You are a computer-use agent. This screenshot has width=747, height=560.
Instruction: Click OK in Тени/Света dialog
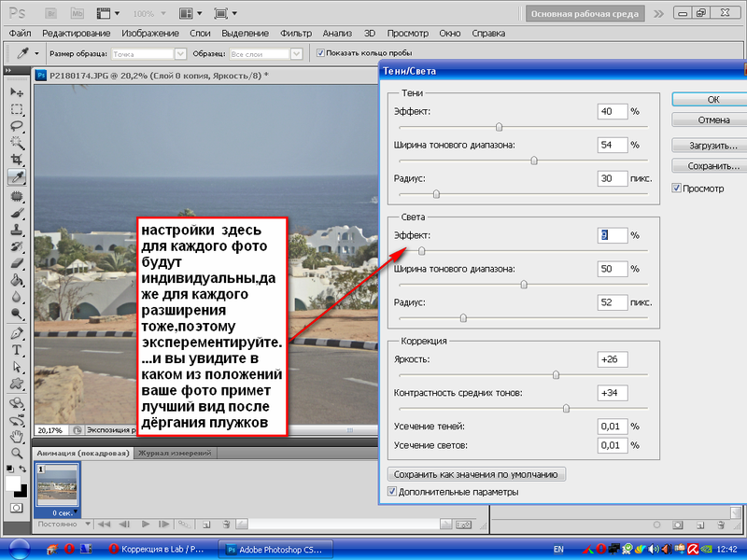710,100
